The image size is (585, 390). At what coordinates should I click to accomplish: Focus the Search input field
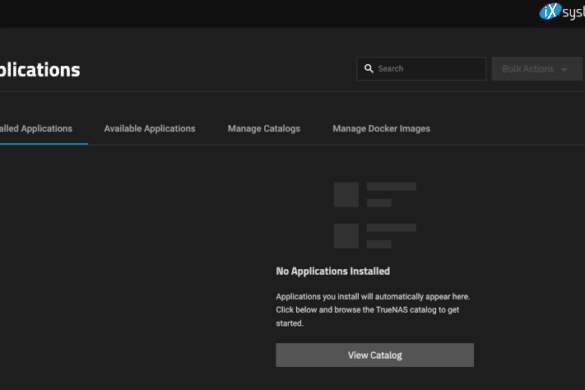point(421,69)
